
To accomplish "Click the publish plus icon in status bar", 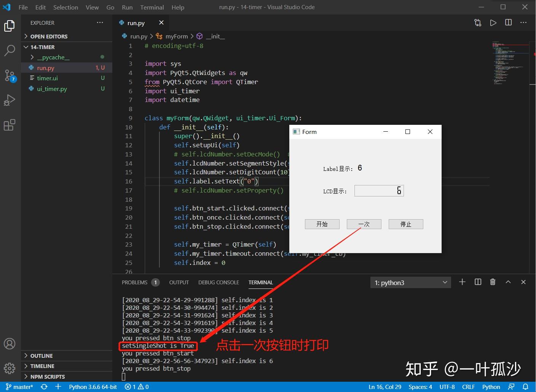I will pyautogui.click(x=58, y=387).
